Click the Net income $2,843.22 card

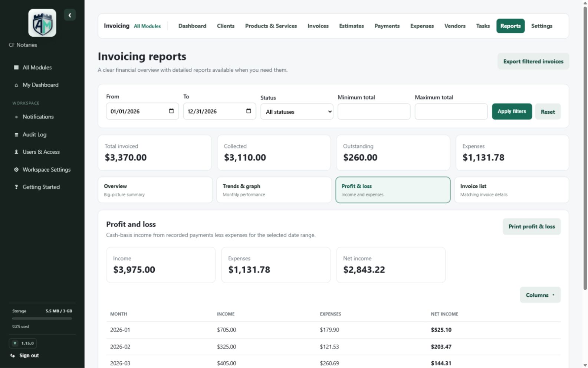pos(391,265)
